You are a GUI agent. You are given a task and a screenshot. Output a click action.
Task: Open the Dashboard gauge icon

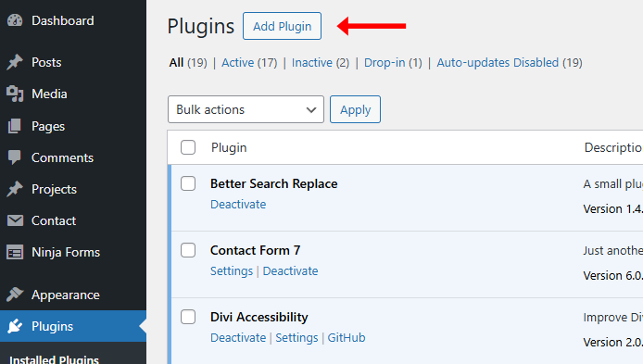click(x=15, y=20)
